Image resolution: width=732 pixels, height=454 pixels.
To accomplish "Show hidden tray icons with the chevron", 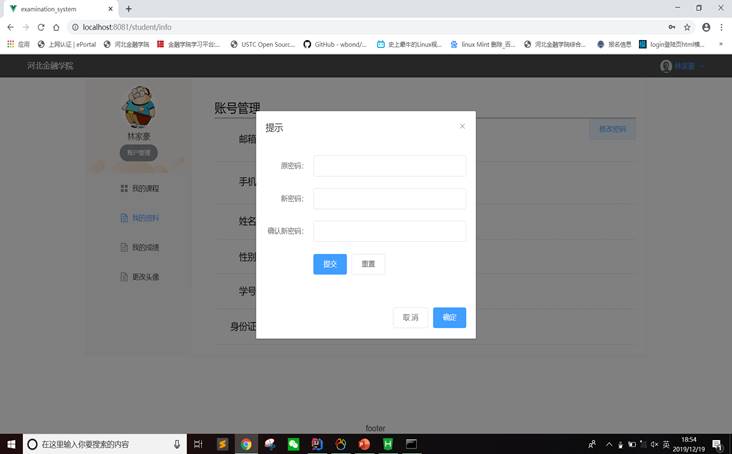I will pyautogui.click(x=609, y=444).
